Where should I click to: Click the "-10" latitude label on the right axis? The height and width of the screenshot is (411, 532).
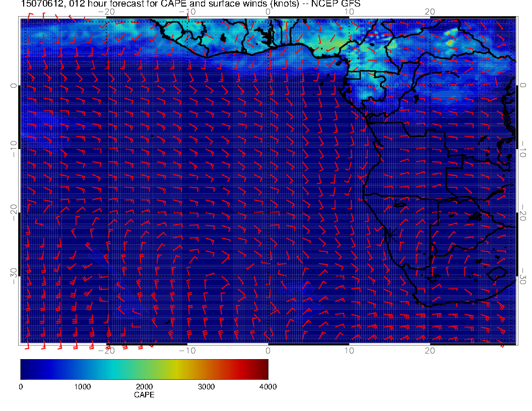(x=523, y=149)
